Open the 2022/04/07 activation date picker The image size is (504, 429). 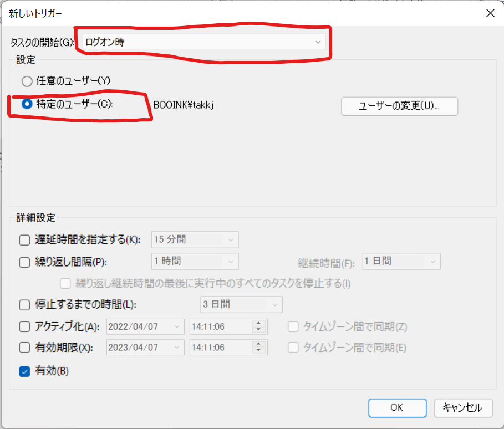tap(145, 327)
